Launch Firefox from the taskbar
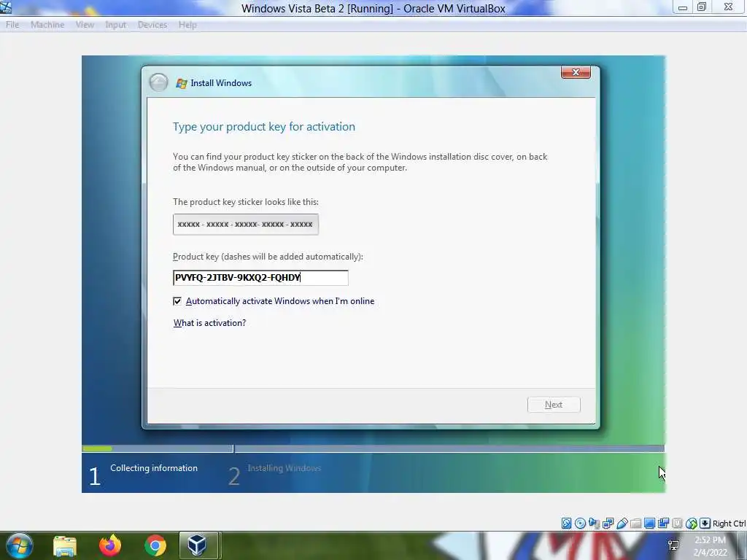Screen dimensions: 747x560 pos(110,545)
